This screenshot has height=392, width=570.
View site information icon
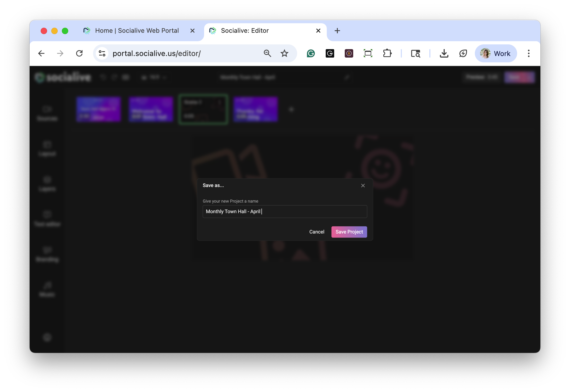point(102,53)
